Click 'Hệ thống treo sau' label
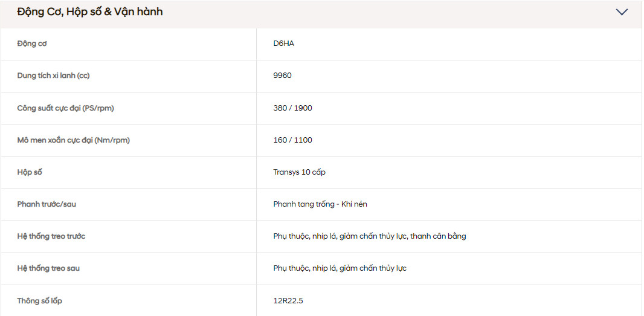The width and height of the screenshot is (644, 316). click(48, 268)
